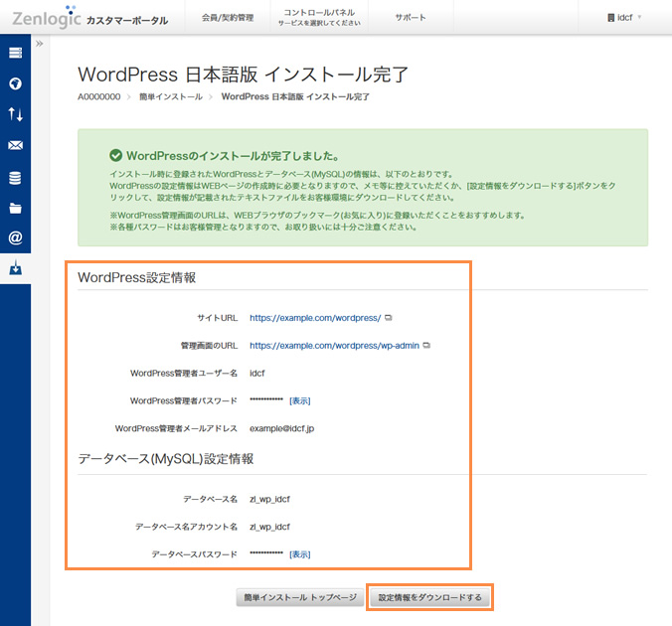
Task: Open the up-down arrows transfer sidebar icon
Action: pyautogui.click(x=16, y=114)
